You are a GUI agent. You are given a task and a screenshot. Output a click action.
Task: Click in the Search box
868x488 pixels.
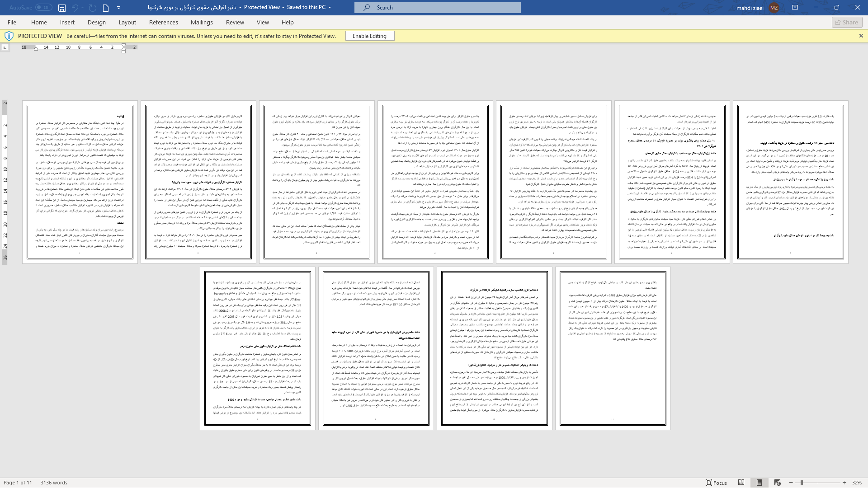click(438, 8)
